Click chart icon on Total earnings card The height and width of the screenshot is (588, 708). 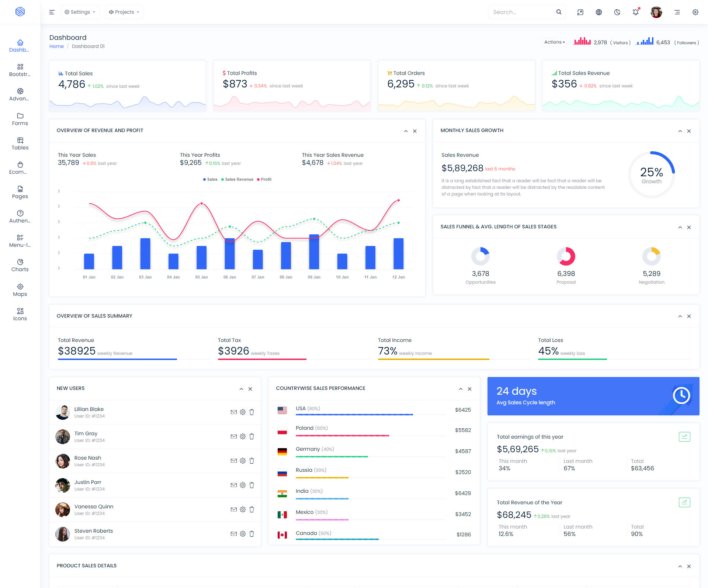click(684, 437)
